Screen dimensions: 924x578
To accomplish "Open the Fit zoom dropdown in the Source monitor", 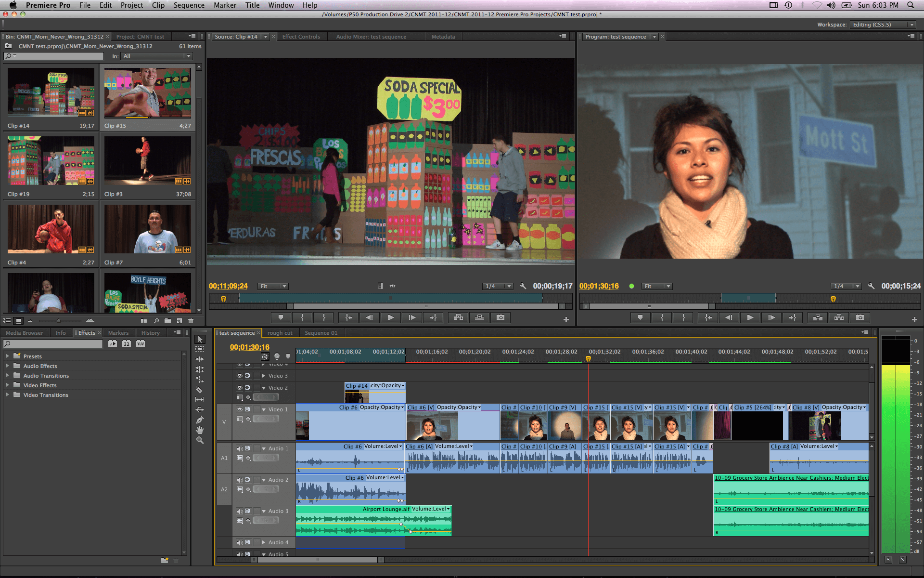I will (x=272, y=286).
